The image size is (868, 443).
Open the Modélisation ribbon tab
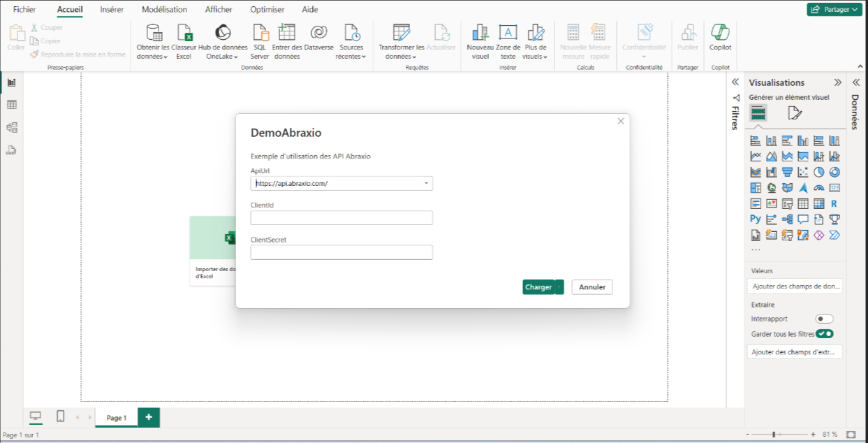coord(164,10)
